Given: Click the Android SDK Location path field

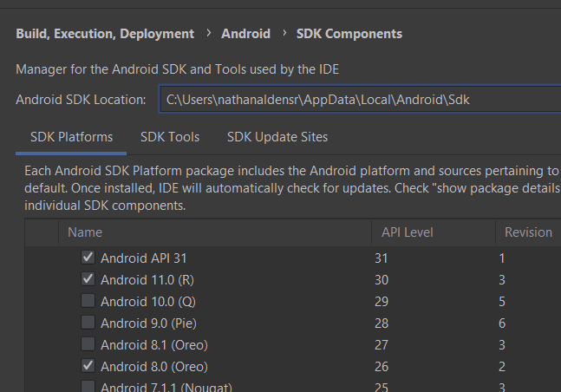Looking at the screenshot, I should (356, 100).
